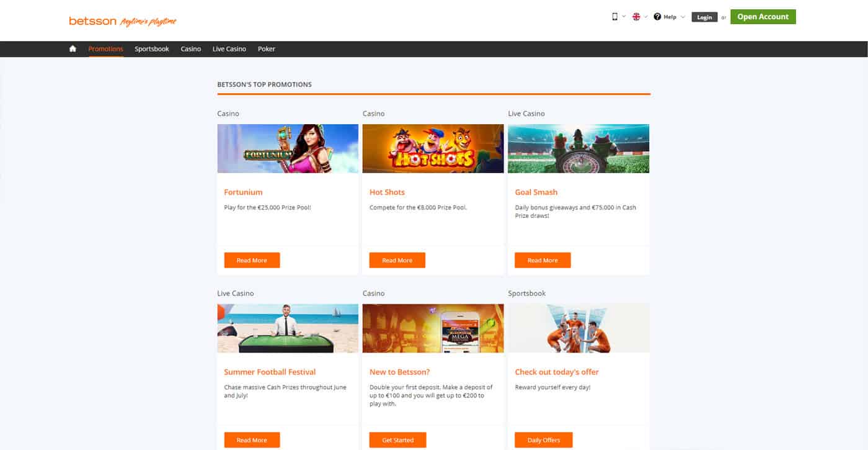Click the home icon in navigation bar
868x450 pixels.
click(73, 49)
